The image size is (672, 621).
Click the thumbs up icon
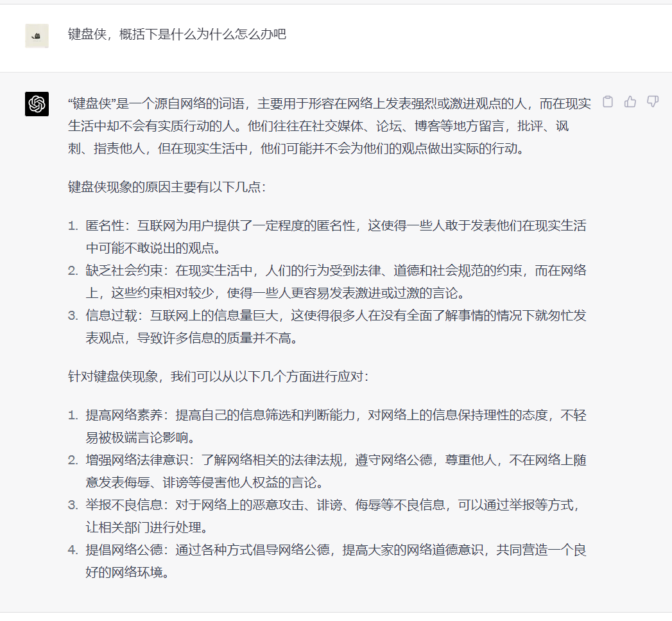click(630, 101)
